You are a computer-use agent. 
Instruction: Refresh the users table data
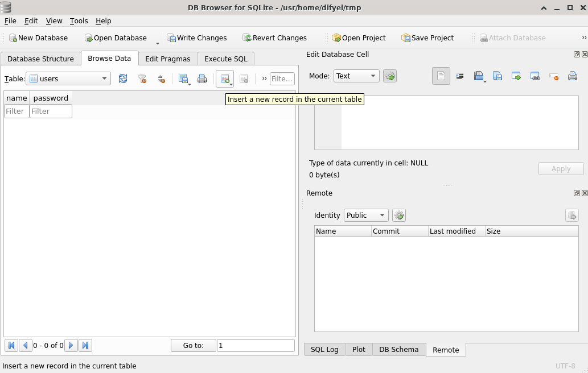tap(122, 78)
